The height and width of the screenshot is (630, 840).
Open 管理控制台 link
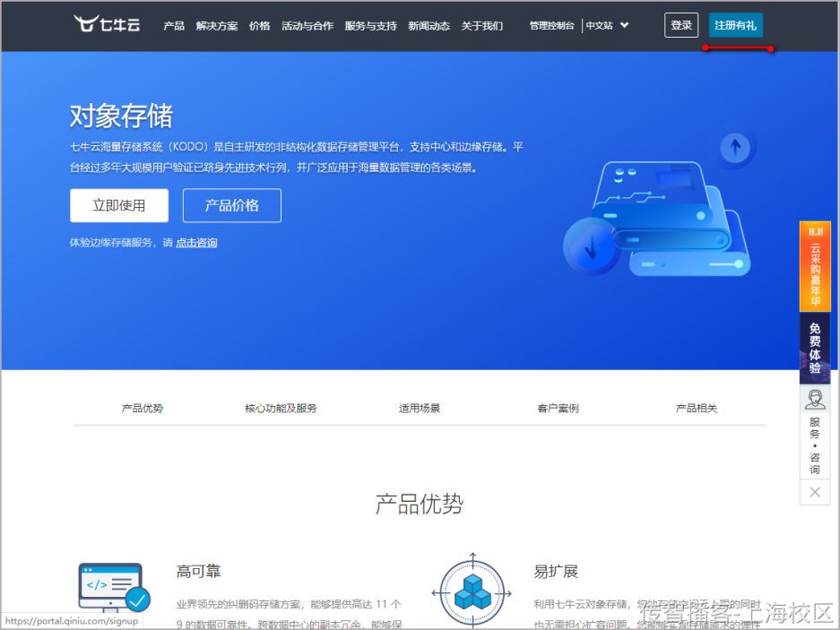[552, 26]
